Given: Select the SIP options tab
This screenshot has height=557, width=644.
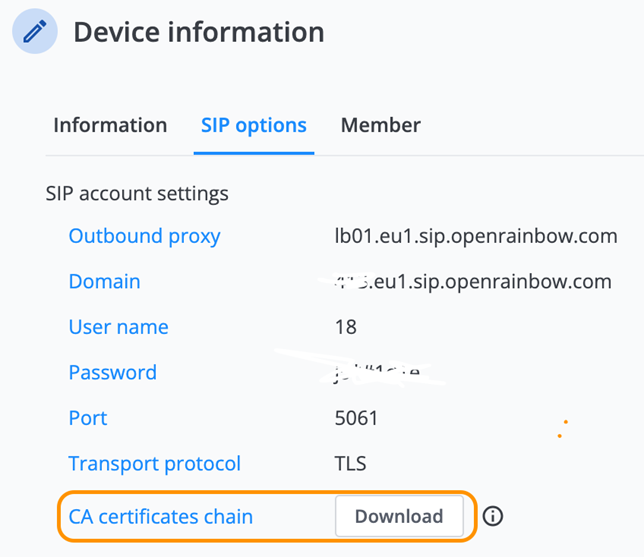Looking at the screenshot, I should click(x=254, y=126).
